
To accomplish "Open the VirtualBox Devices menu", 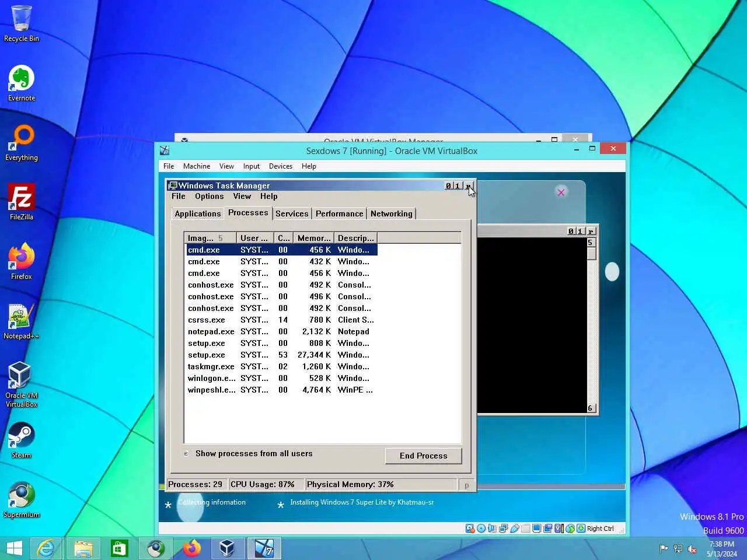I will pos(281,166).
